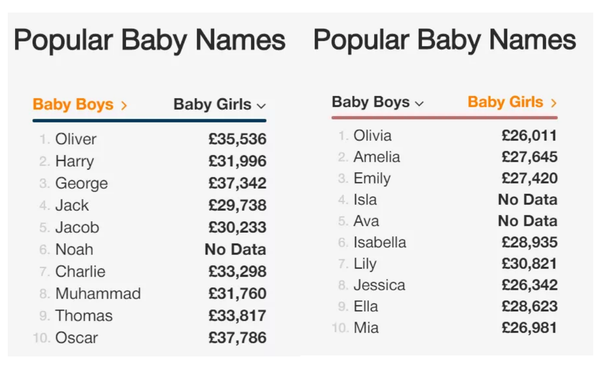The height and width of the screenshot is (368, 600).
Task: Select the Isabella row in girls list
Action: tap(445, 243)
